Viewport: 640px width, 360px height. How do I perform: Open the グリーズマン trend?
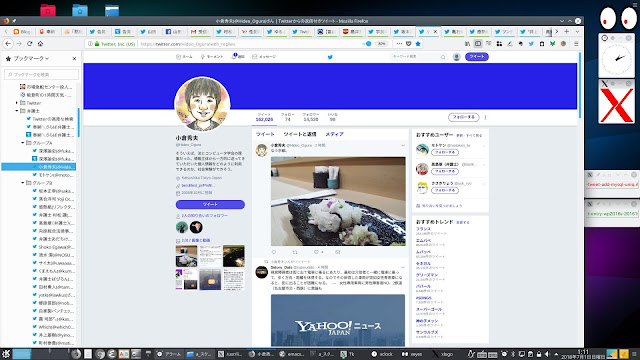427,275
